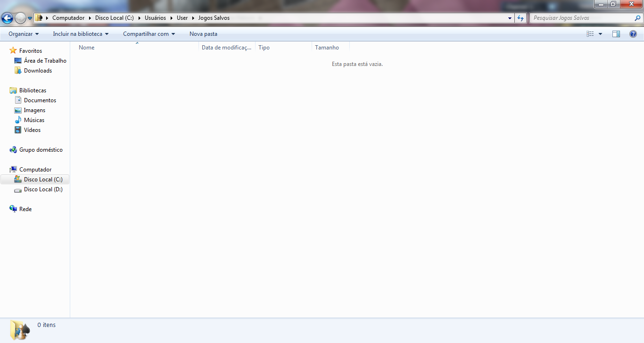Click the search magnifier icon

pyautogui.click(x=637, y=18)
